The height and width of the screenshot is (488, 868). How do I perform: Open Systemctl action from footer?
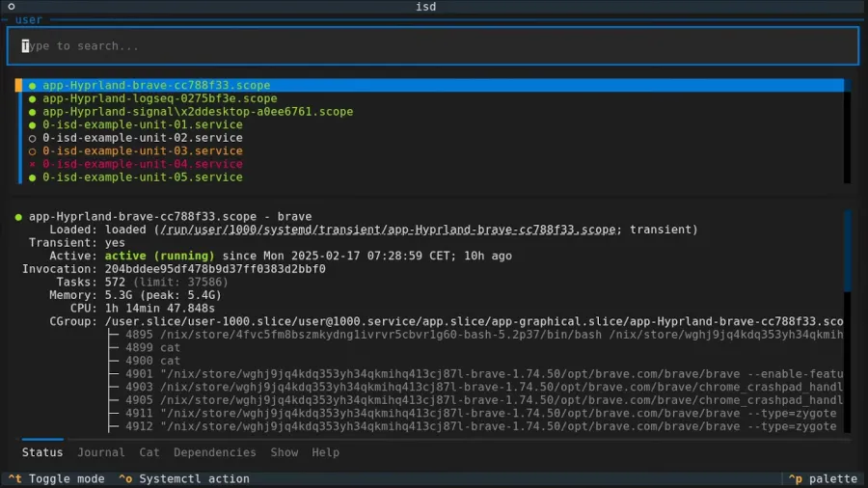(x=183, y=479)
